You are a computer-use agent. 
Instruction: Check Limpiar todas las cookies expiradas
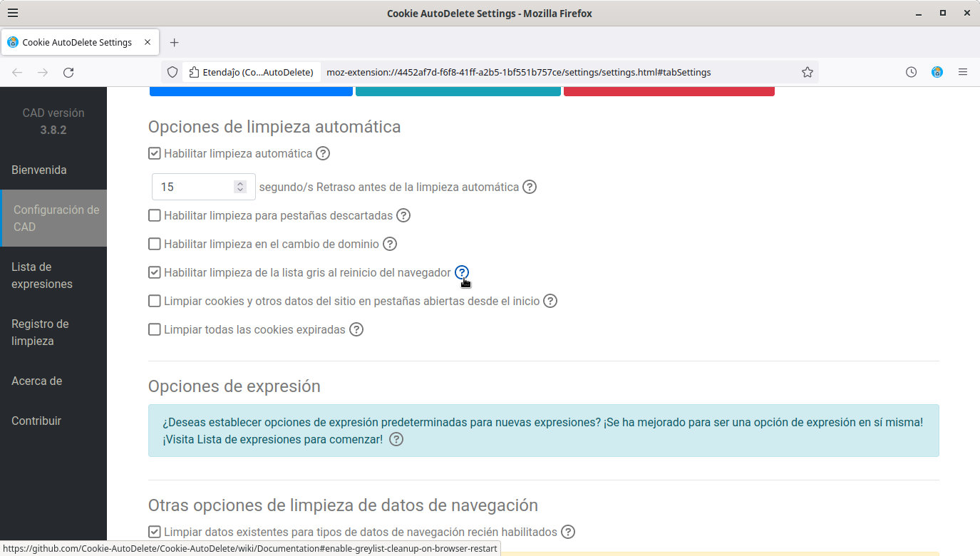155,329
